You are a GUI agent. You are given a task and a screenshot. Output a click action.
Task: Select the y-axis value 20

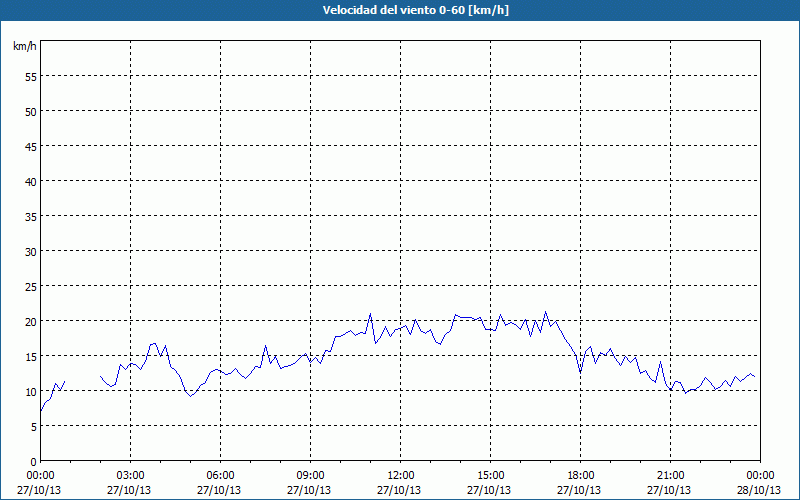coord(31,322)
